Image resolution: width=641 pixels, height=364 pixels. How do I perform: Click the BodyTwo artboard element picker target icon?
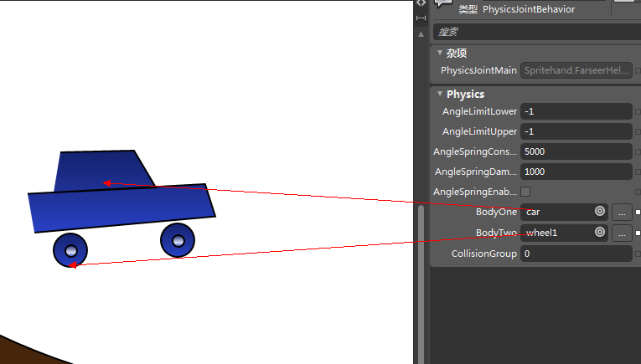point(600,232)
